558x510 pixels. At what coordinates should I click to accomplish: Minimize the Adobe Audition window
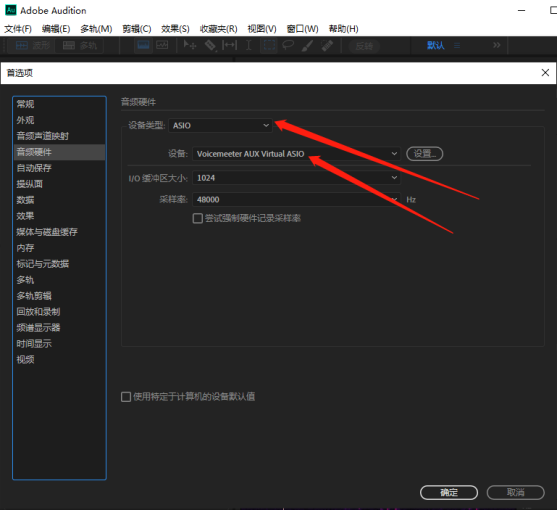522,11
